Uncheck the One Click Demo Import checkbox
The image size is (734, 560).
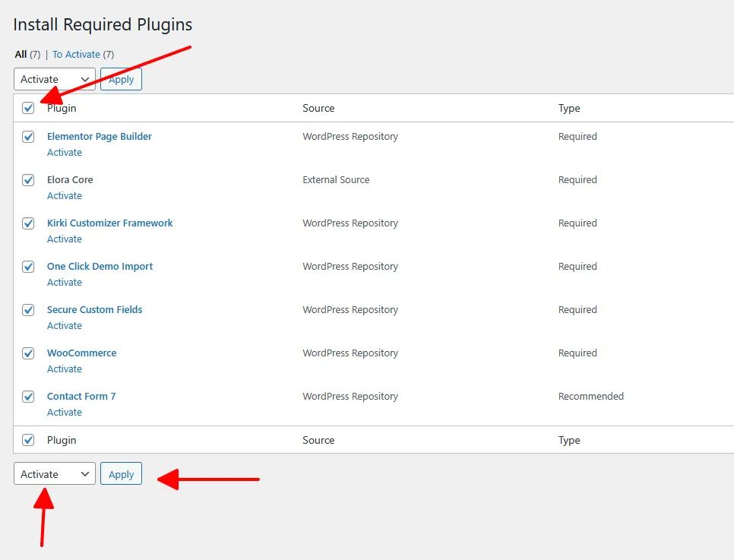coord(28,267)
